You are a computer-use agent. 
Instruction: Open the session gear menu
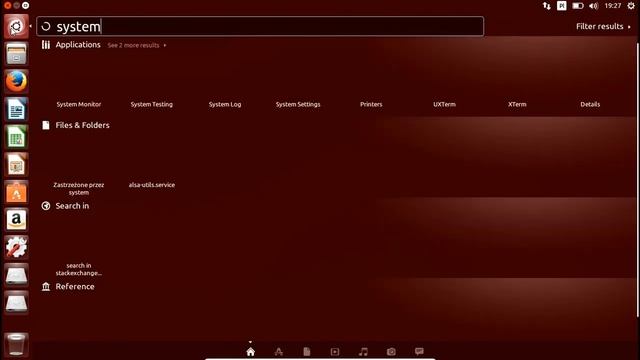click(x=631, y=6)
